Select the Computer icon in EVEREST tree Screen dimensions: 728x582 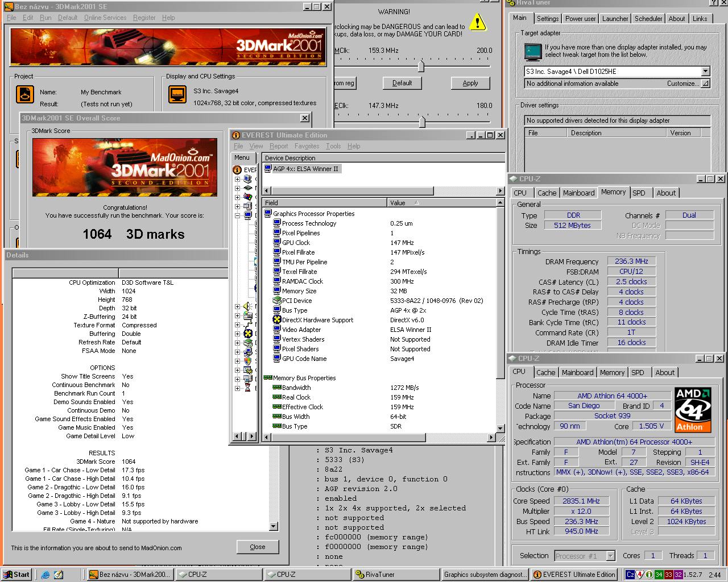pos(248,179)
